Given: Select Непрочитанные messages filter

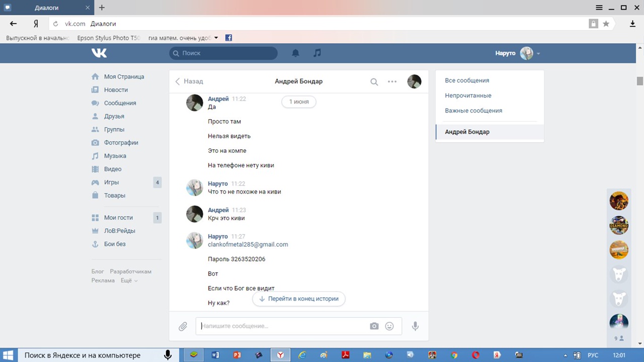Looking at the screenshot, I should click(468, 96).
